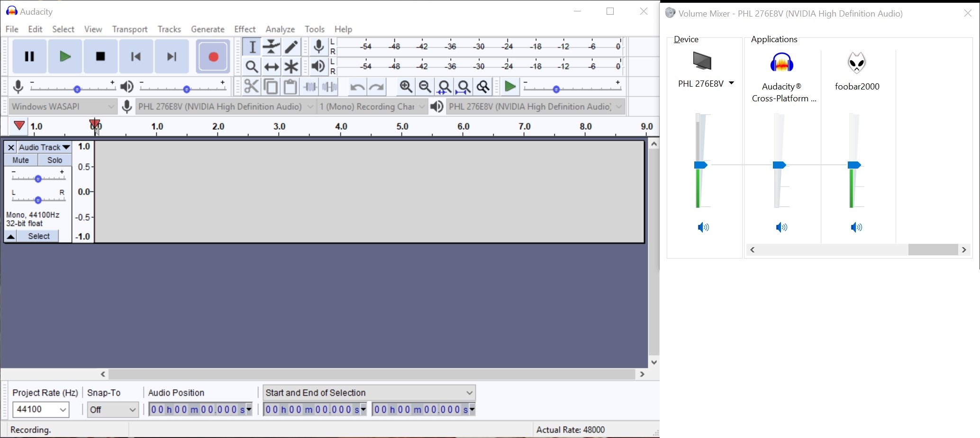Viewport: 980px width, 438px height.
Task: Open the Effect menu
Action: click(245, 29)
